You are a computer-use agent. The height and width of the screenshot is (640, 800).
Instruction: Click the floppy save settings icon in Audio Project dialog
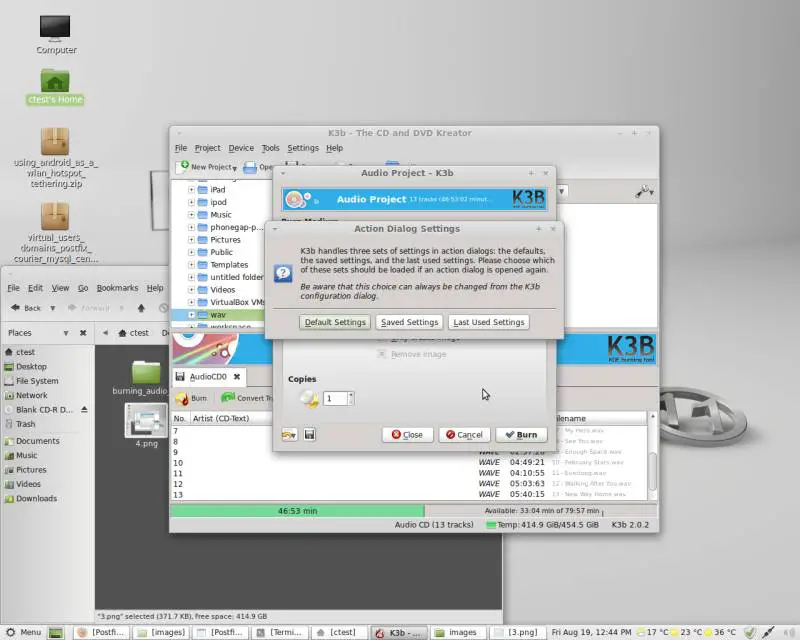(x=309, y=434)
